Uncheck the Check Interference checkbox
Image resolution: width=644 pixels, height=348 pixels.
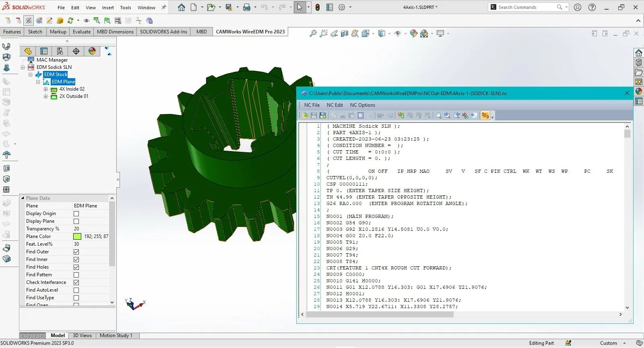pyautogui.click(x=76, y=283)
